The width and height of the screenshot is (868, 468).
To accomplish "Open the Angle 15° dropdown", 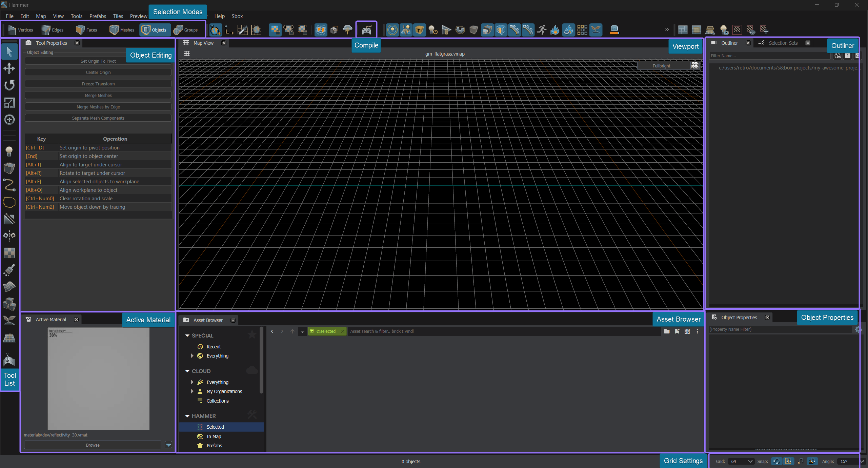I will [852, 461].
